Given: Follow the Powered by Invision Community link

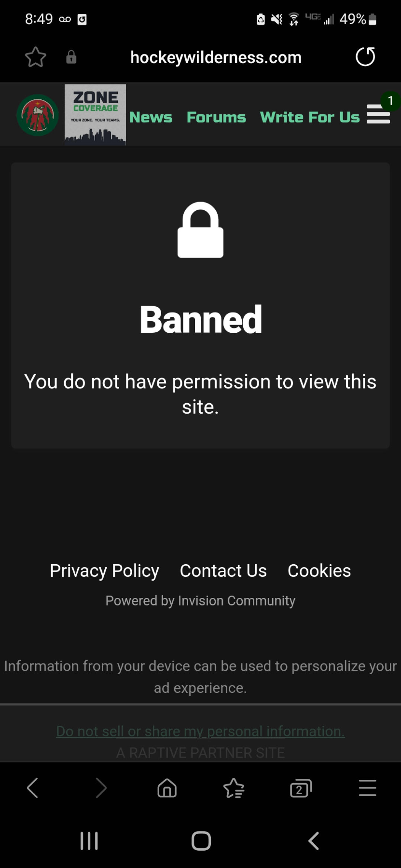Looking at the screenshot, I should click(x=200, y=600).
